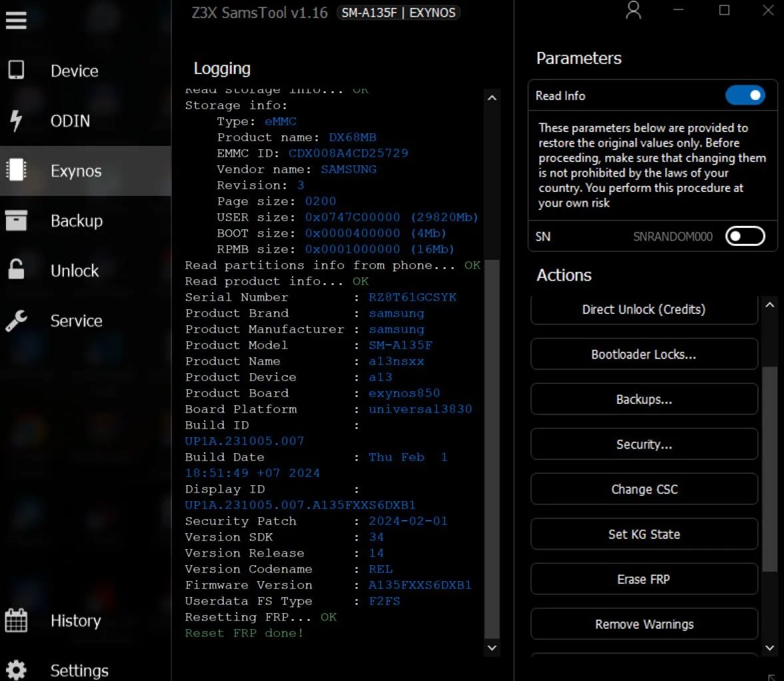Open the hamburger menu icon
784x681 pixels.
[x=16, y=21]
